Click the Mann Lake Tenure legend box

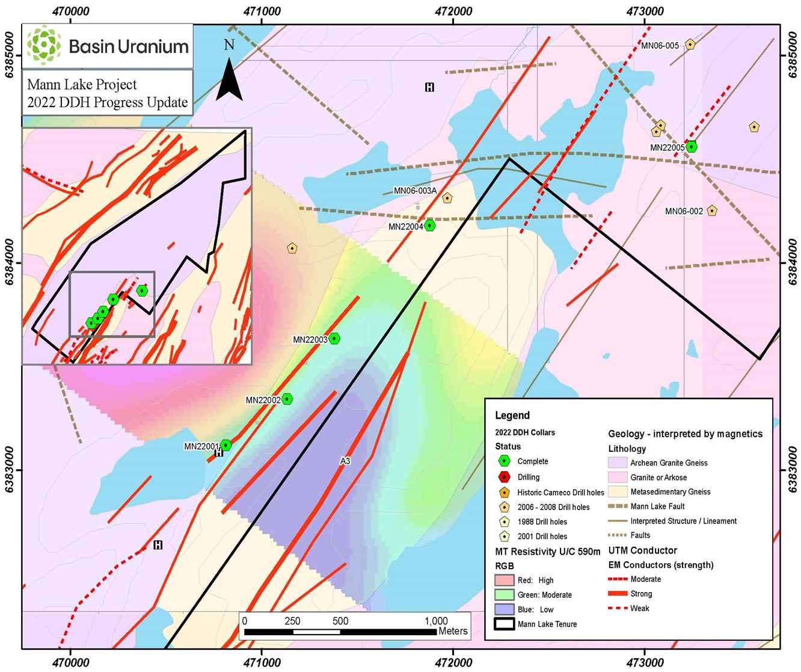point(504,624)
